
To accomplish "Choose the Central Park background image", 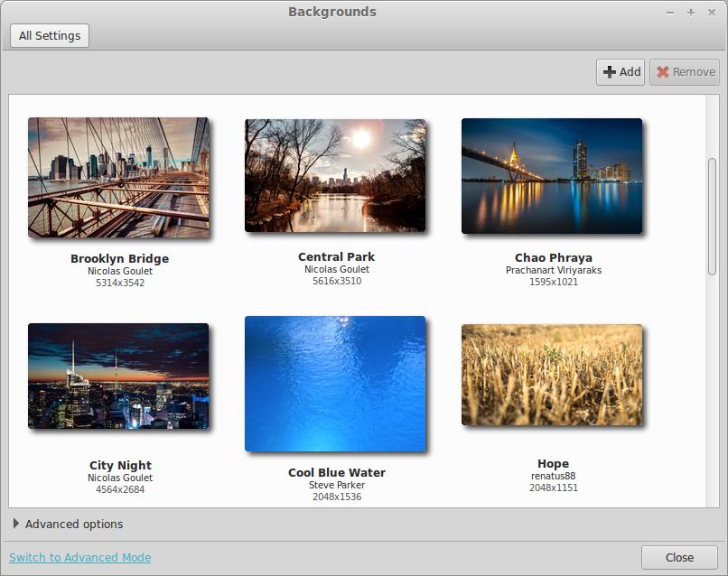I will tap(335, 175).
